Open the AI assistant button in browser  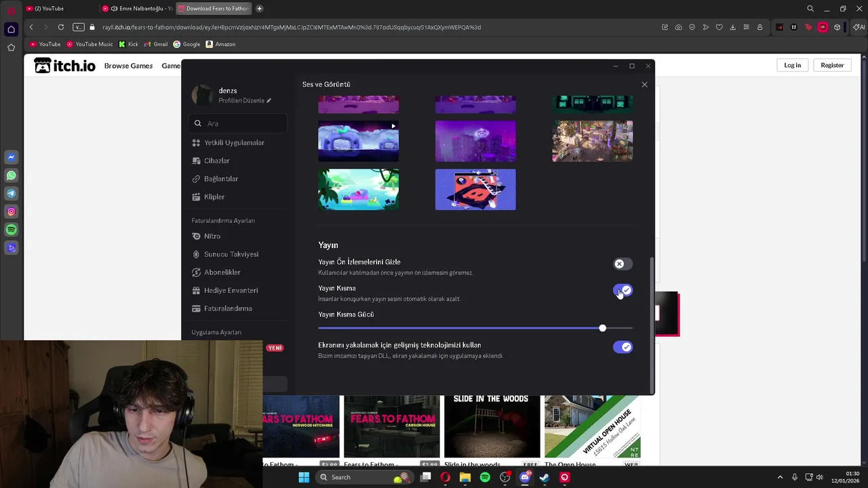coord(859,27)
